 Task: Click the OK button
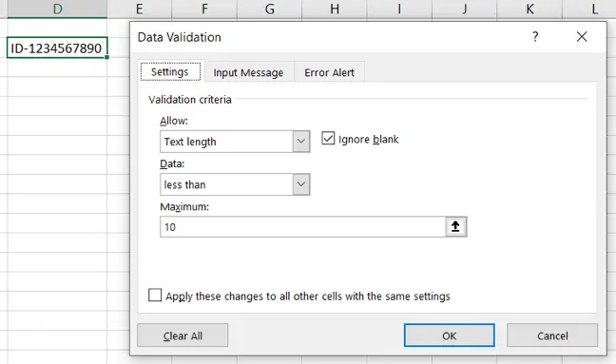coord(449,335)
